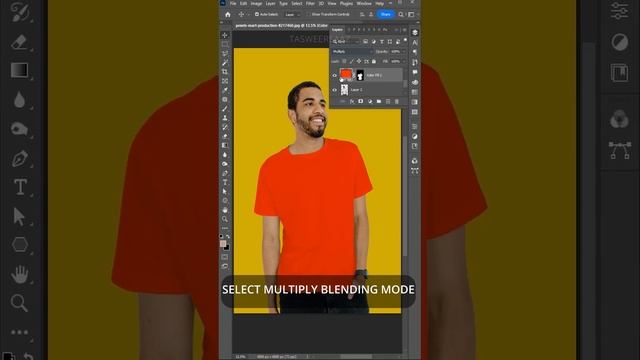Open the Window menu
640x360 pixels.
(x=364, y=3)
